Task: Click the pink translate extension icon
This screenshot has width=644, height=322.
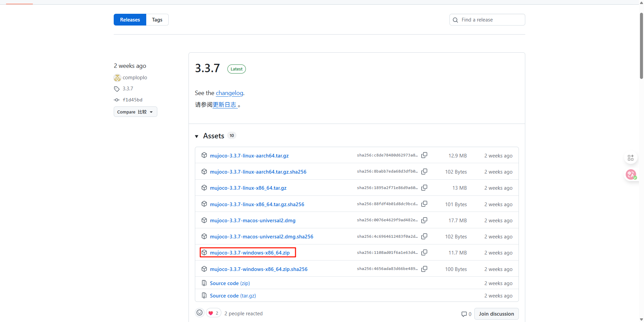Action: (x=631, y=175)
